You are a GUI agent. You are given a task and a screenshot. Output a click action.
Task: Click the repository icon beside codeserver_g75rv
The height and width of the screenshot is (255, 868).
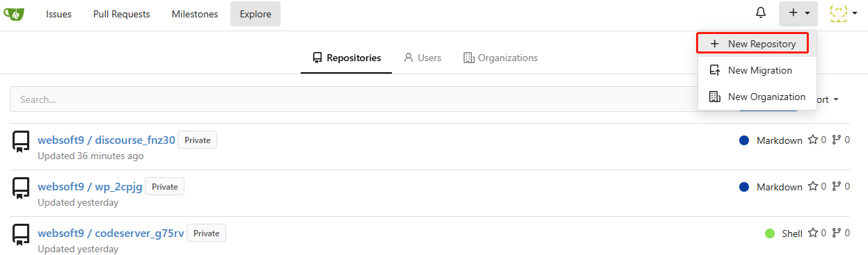21,235
